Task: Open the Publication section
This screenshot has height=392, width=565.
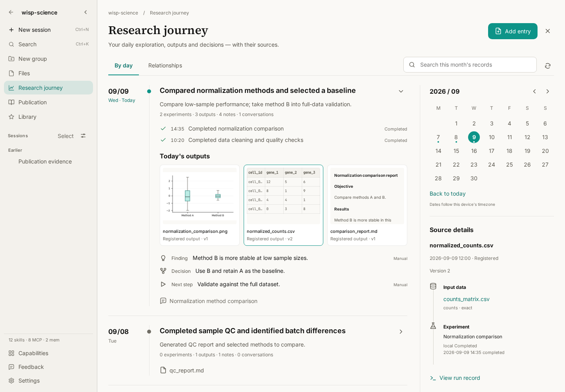Action: click(48, 102)
